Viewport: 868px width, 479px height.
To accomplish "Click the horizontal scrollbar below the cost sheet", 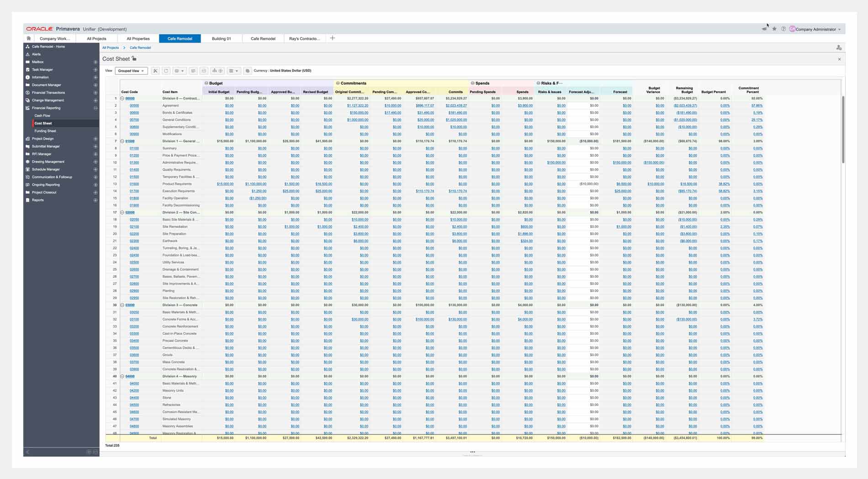I will coord(473,452).
